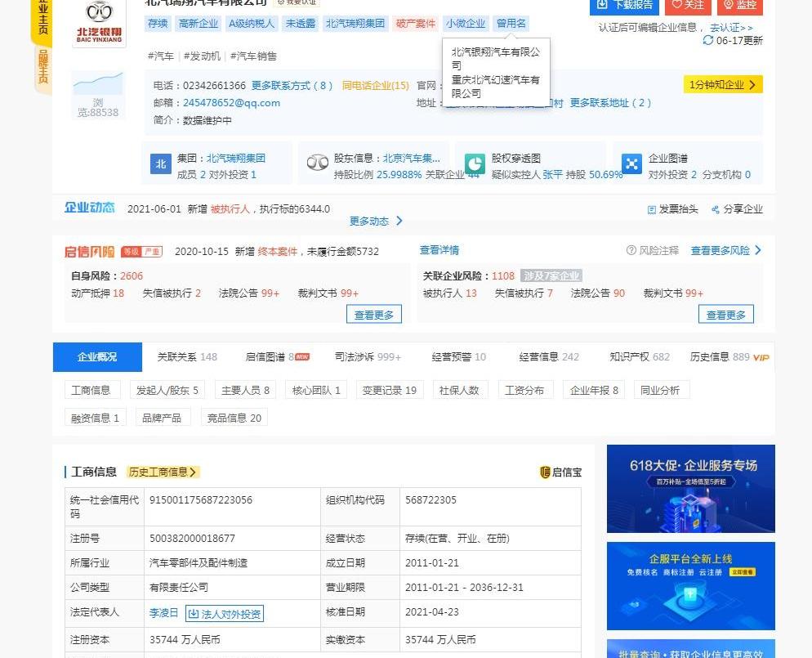This screenshot has height=658, width=812.
Task: Click the shareholder logo beside 股东信息
Action: [x=318, y=163]
